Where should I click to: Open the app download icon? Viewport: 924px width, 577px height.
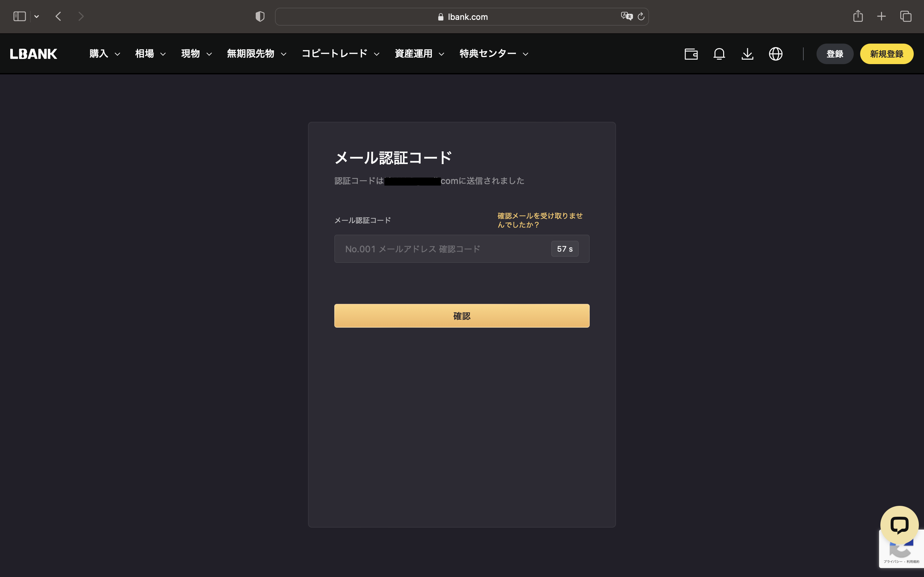click(x=748, y=54)
